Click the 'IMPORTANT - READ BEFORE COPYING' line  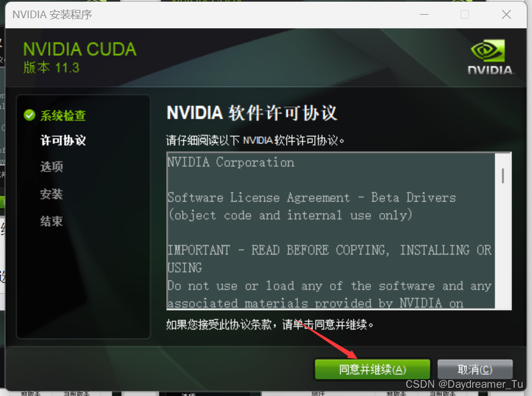(x=329, y=250)
